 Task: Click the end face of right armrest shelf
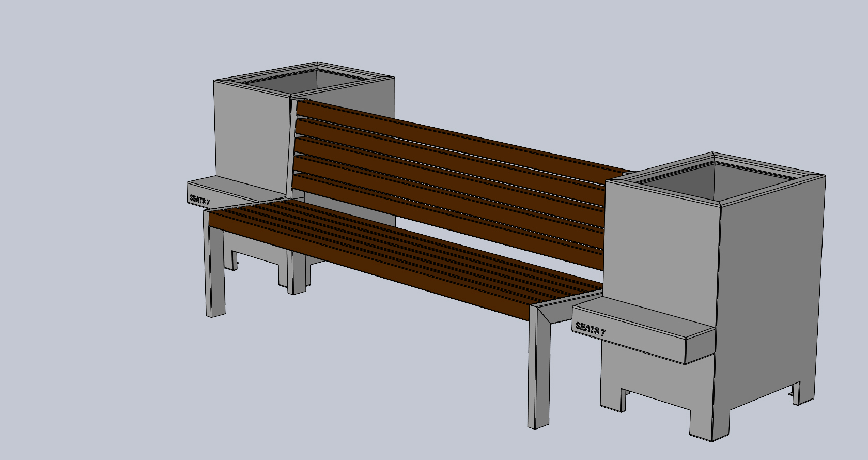tap(700, 349)
